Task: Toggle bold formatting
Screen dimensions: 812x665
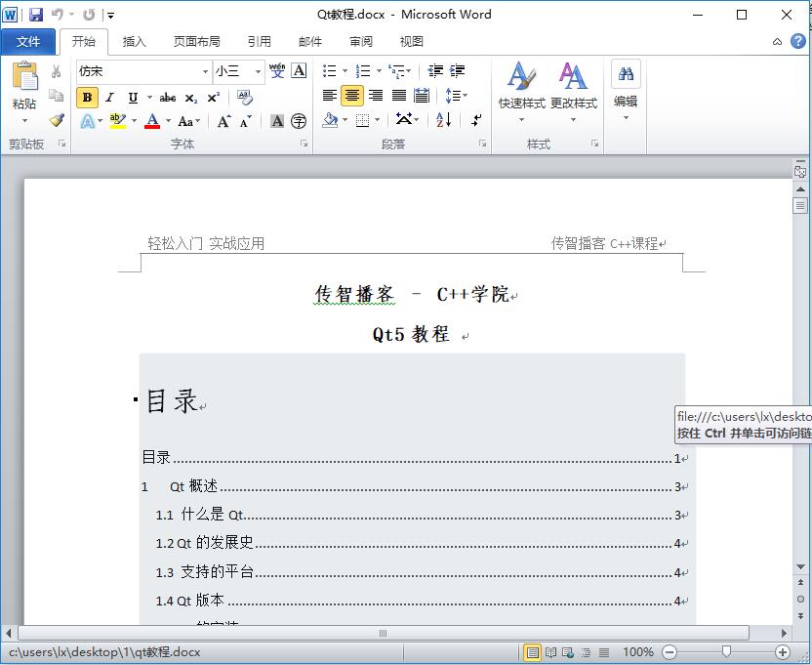Action: (x=87, y=98)
